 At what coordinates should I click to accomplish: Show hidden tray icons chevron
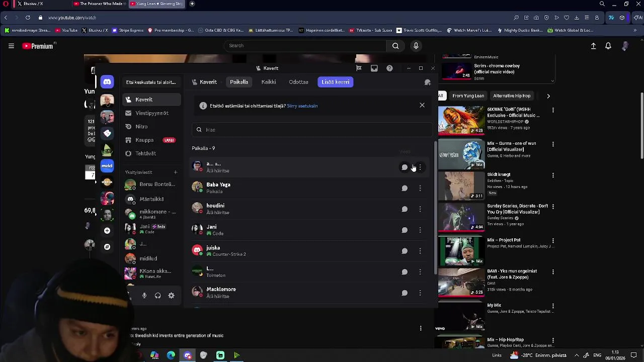click(577, 355)
